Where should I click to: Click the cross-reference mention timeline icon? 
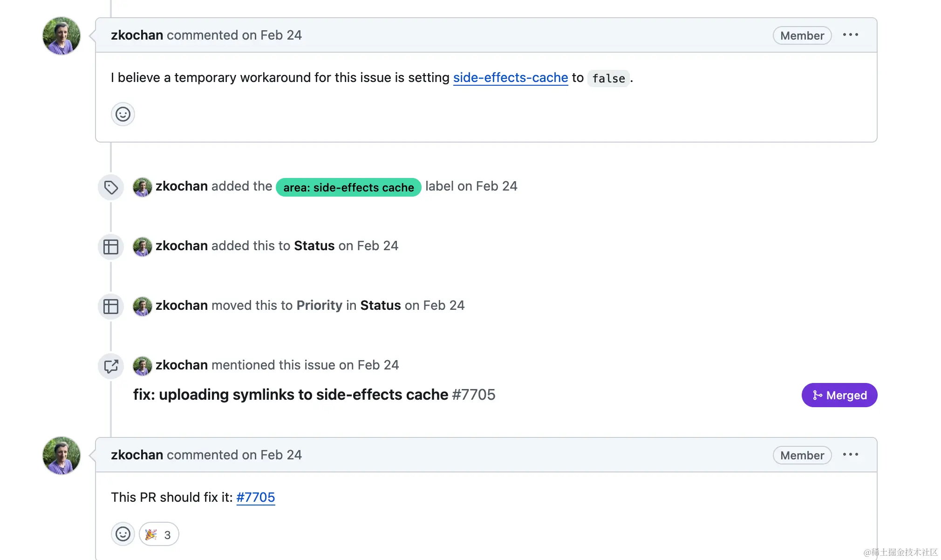tap(111, 366)
